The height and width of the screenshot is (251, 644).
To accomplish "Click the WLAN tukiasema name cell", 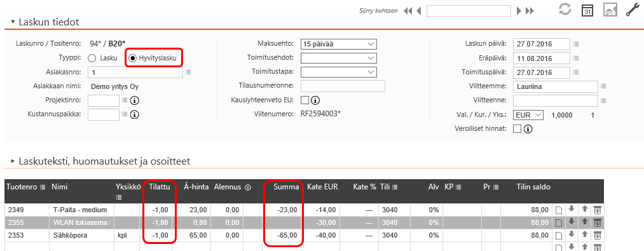I will 81,223.
